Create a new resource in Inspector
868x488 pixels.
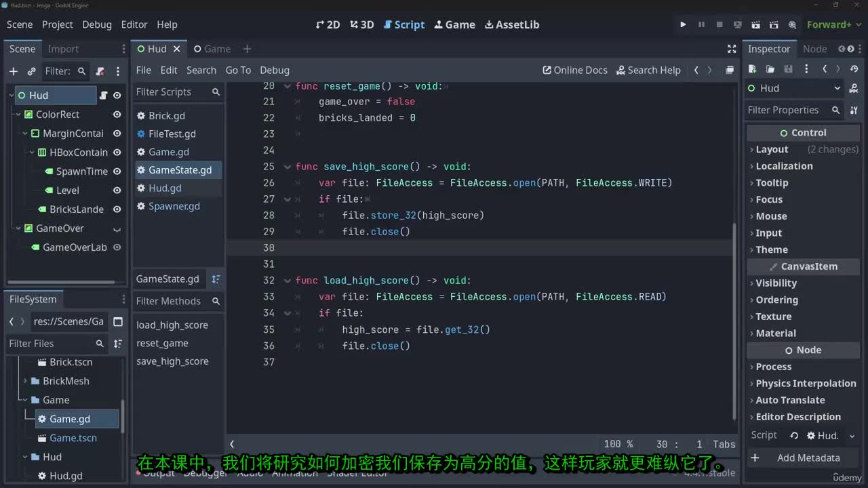(x=753, y=69)
